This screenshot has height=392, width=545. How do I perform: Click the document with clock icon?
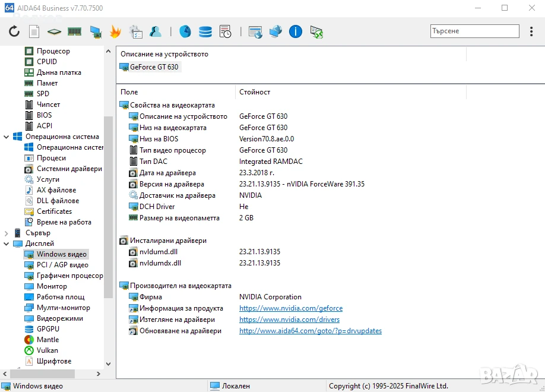pos(225,31)
